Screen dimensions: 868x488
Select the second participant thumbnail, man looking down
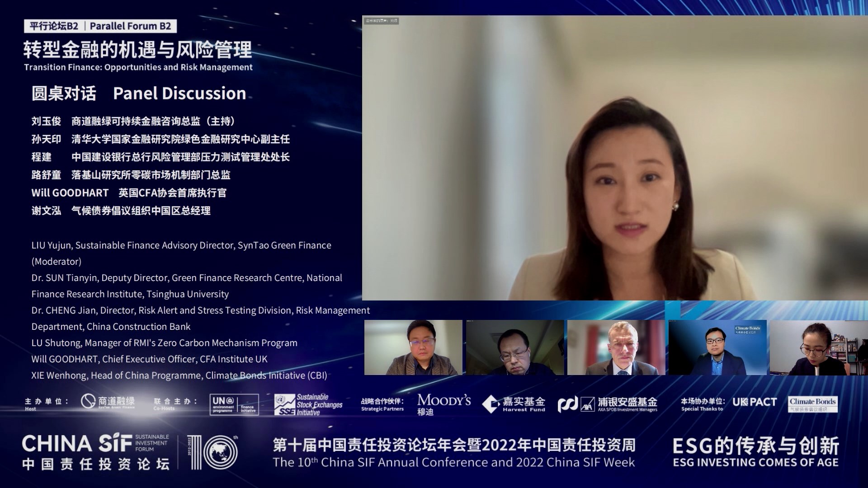click(x=515, y=347)
